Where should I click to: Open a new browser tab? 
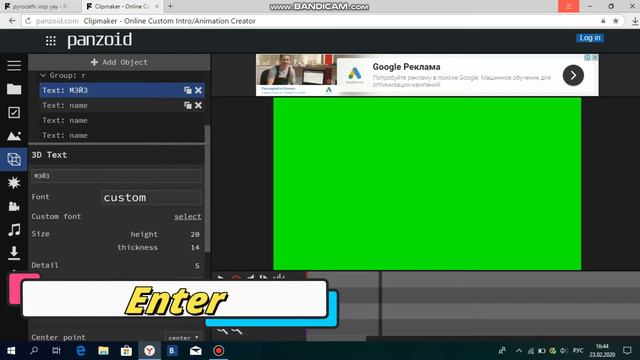[x=170, y=6]
